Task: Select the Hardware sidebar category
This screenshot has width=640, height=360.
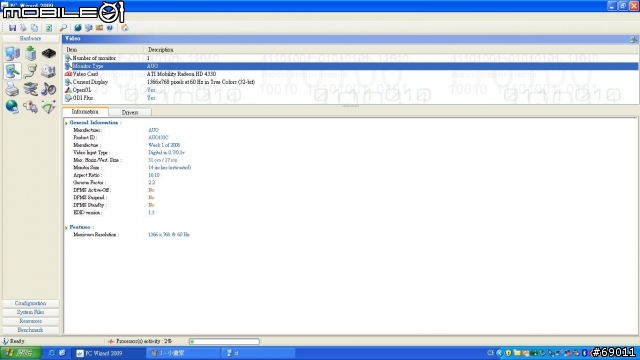Action: [31, 38]
